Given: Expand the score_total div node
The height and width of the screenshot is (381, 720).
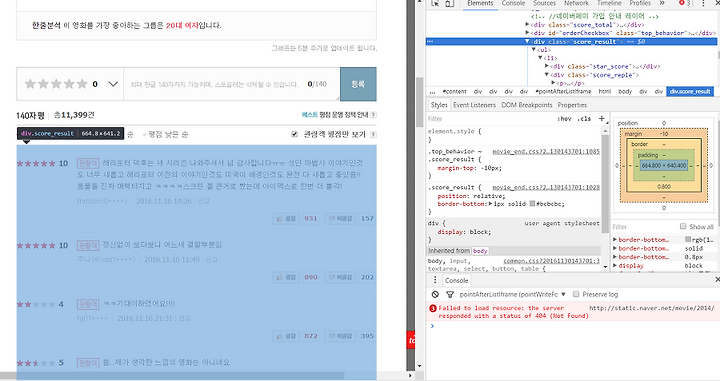Looking at the screenshot, I should coord(527,25).
